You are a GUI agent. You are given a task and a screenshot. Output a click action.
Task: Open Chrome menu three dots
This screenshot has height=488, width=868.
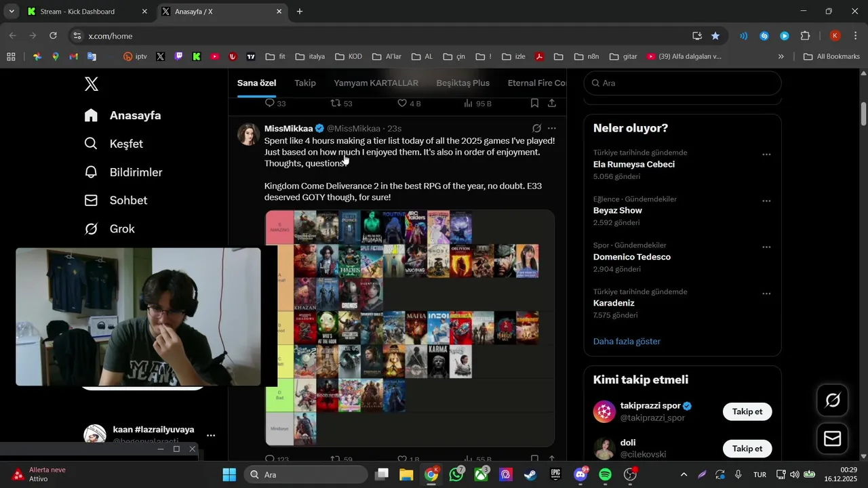coord(855,36)
